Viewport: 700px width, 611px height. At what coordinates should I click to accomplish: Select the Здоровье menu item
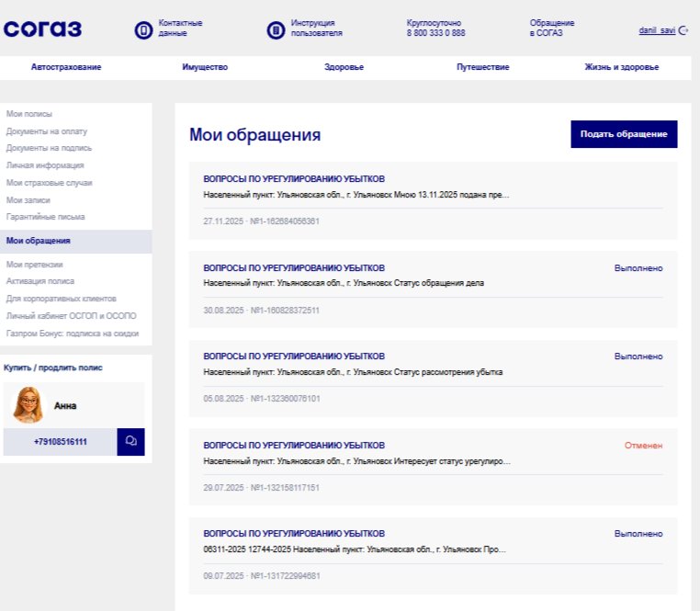point(344,67)
